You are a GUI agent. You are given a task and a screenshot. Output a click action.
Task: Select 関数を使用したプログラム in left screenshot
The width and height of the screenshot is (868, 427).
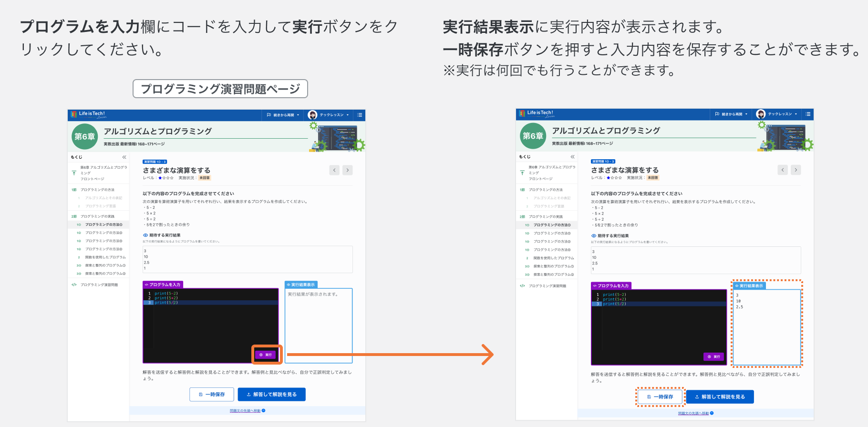click(x=105, y=257)
